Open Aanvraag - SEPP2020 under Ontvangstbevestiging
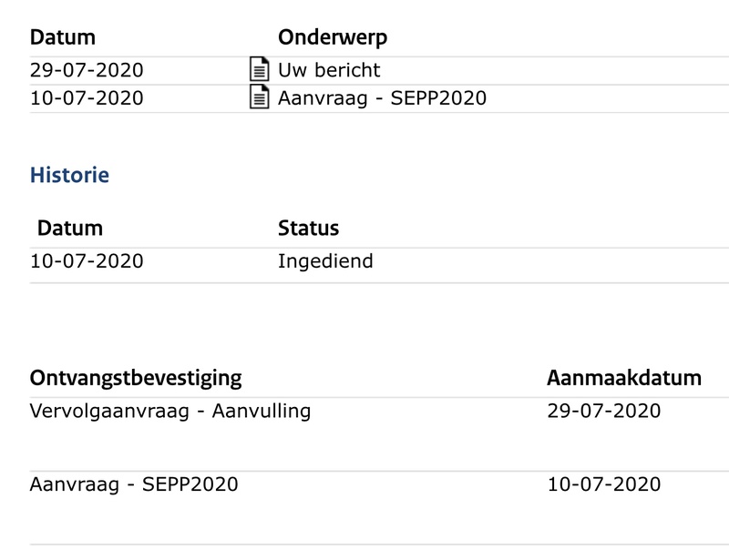 tap(134, 484)
